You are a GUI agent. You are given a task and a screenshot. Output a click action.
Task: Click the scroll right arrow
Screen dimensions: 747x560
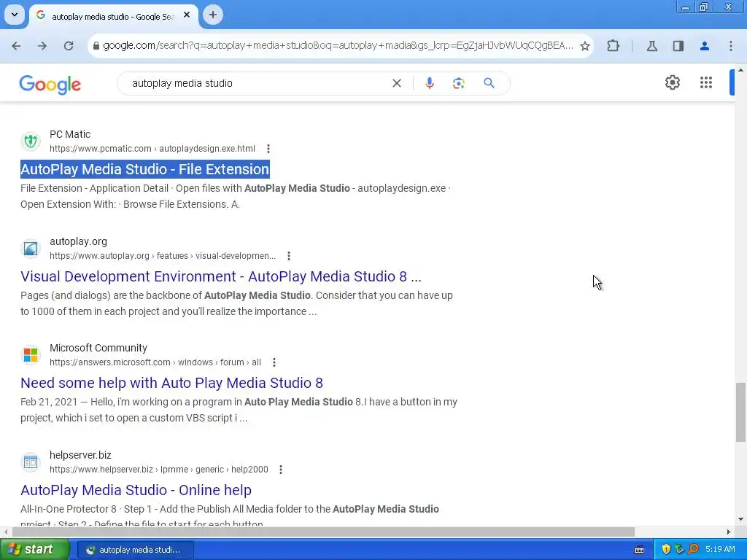coord(728,532)
